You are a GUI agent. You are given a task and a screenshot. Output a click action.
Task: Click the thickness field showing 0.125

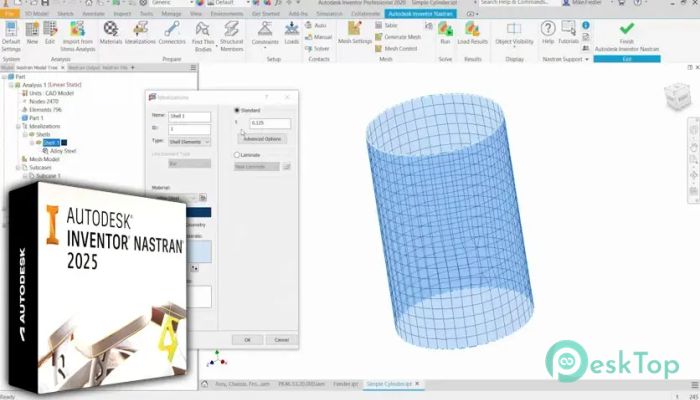(x=270, y=123)
